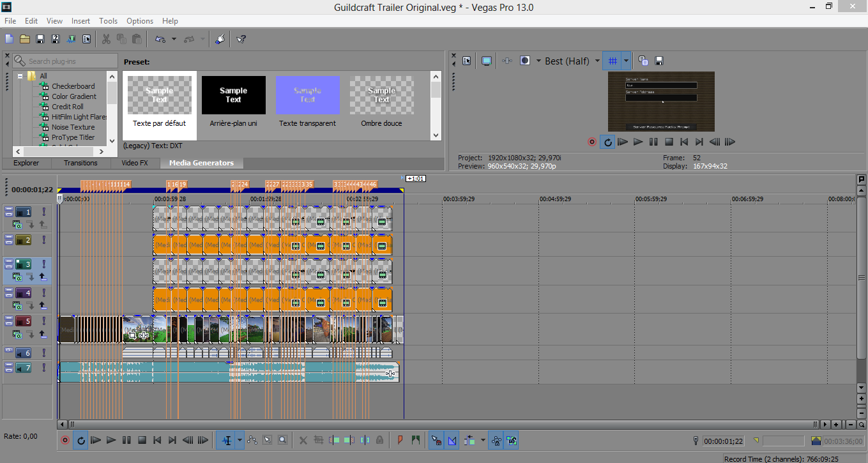
Task: Click the Cut scissors icon
Action: click(x=106, y=39)
